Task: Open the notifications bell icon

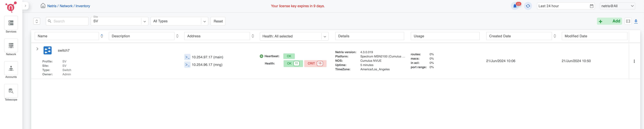Action: 515,6
